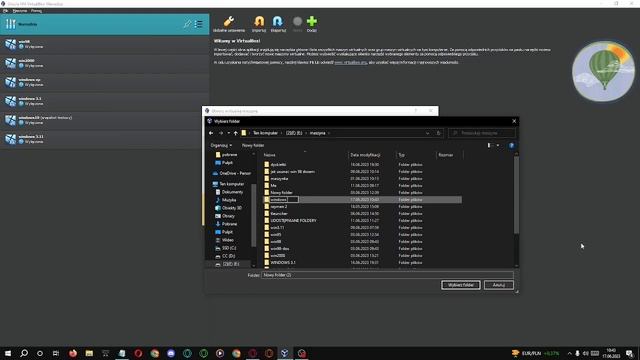
Task: Select the win2000 virtual machine
Action: 104,63
